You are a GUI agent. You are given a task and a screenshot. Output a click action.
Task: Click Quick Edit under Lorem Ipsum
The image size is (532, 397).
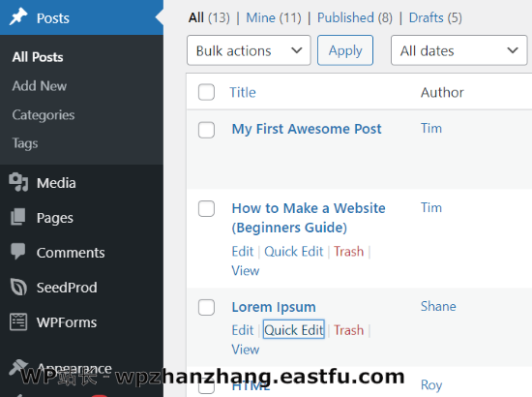coord(294,330)
